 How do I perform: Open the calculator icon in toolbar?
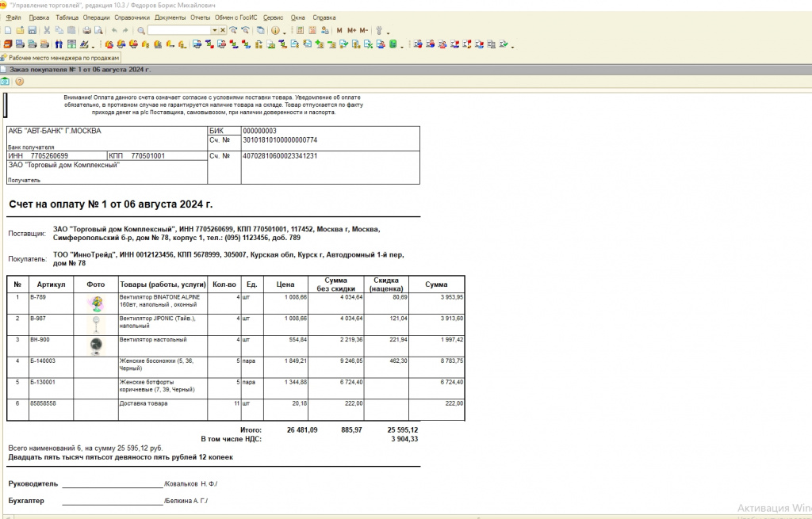point(301,30)
